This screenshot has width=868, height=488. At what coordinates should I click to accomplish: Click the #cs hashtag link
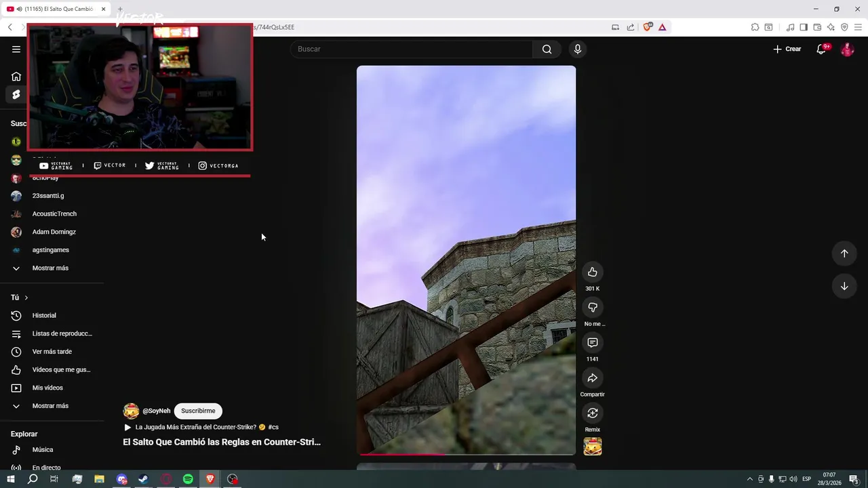(x=273, y=427)
